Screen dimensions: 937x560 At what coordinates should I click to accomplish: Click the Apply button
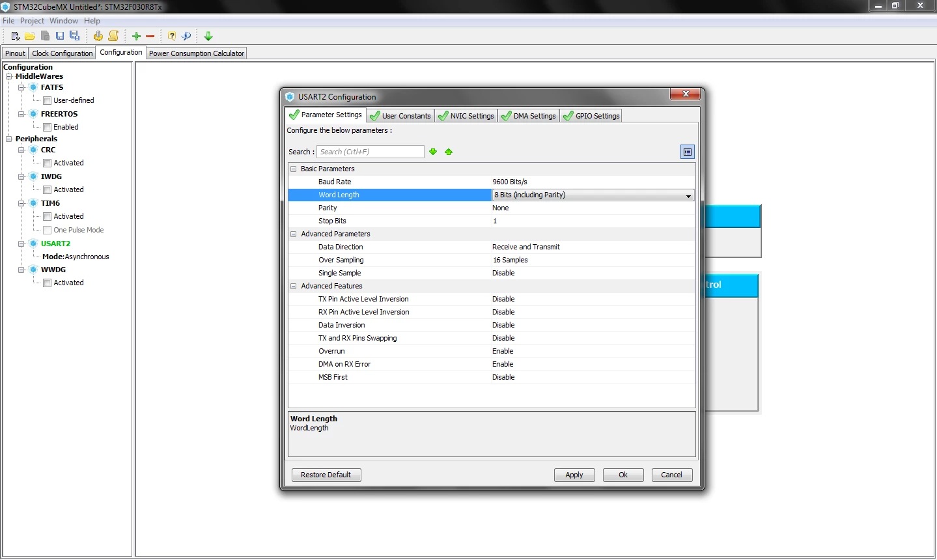(574, 475)
